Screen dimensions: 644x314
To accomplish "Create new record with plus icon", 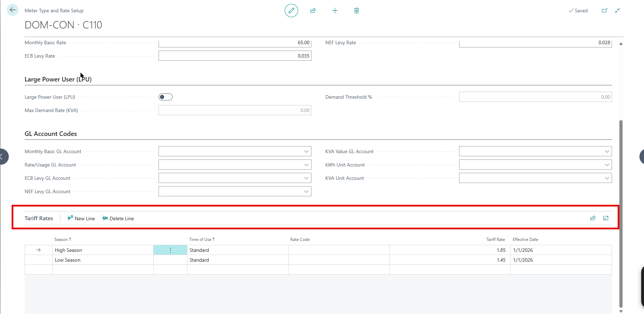I will pos(335,11).
